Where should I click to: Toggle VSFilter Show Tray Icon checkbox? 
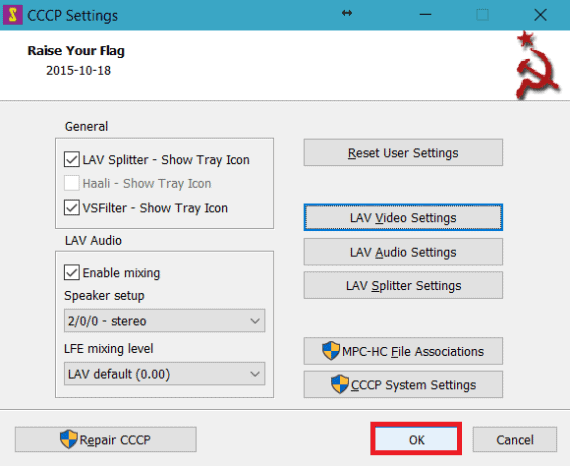tap(72, 208)
